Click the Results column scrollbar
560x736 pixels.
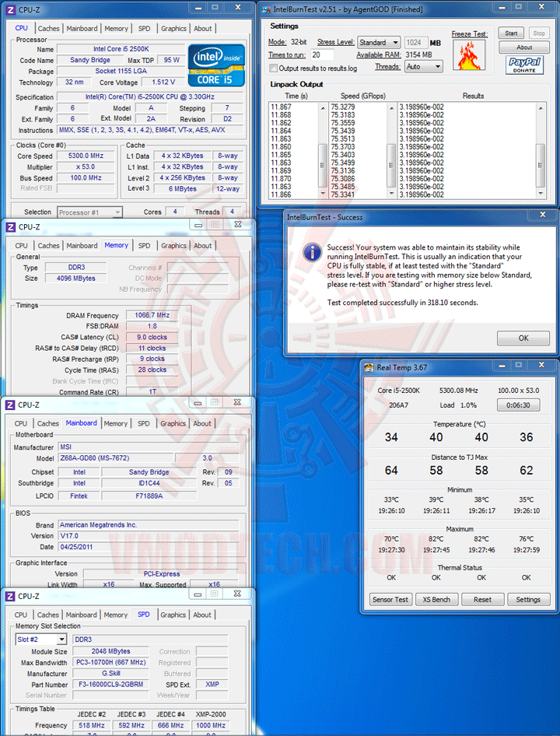coord(541,150)
